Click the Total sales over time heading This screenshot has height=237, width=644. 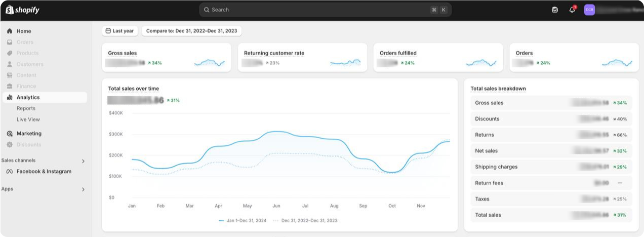133,89
